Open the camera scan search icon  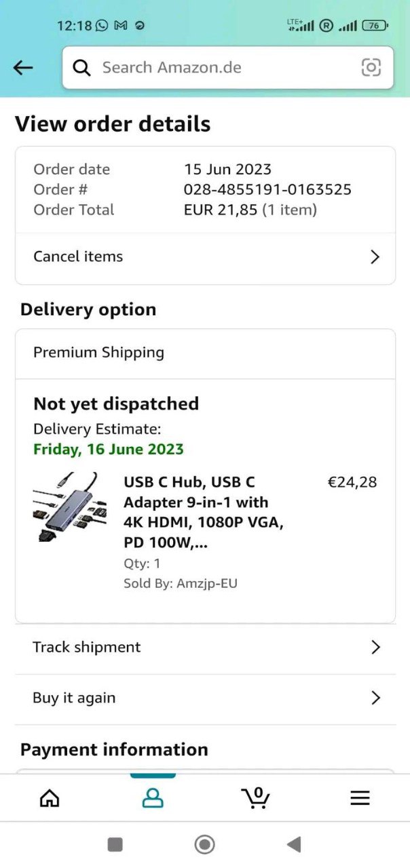(x=371, y=67)
